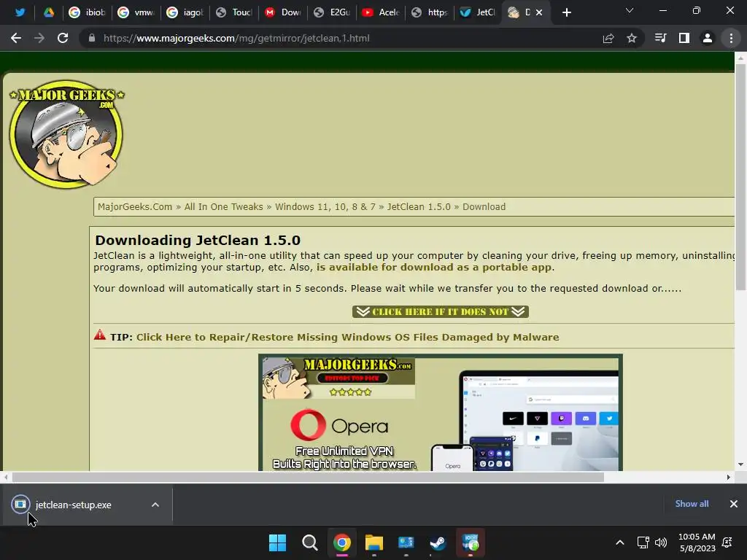This screenshot has height=560, width=747.
Task: Open the IObit app in taskbar
Action: pos(471,542)
